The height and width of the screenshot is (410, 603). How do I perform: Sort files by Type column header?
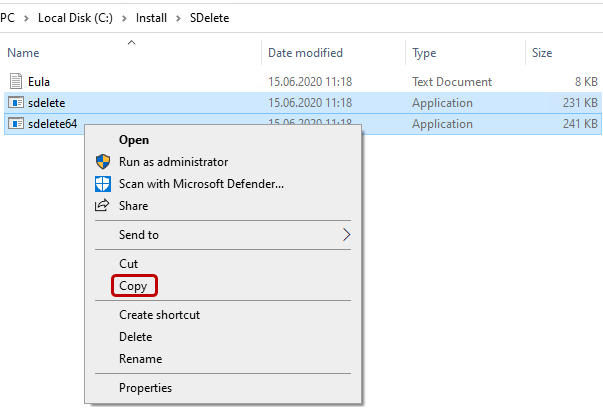(x=424, y=53)
